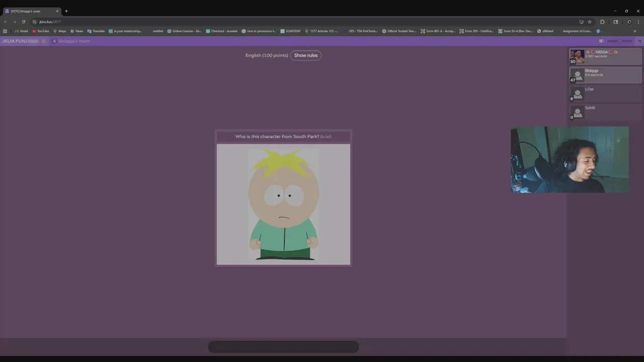The image size is (644, 362).
Task: Restore down the browser window
Action: (626, 11)
